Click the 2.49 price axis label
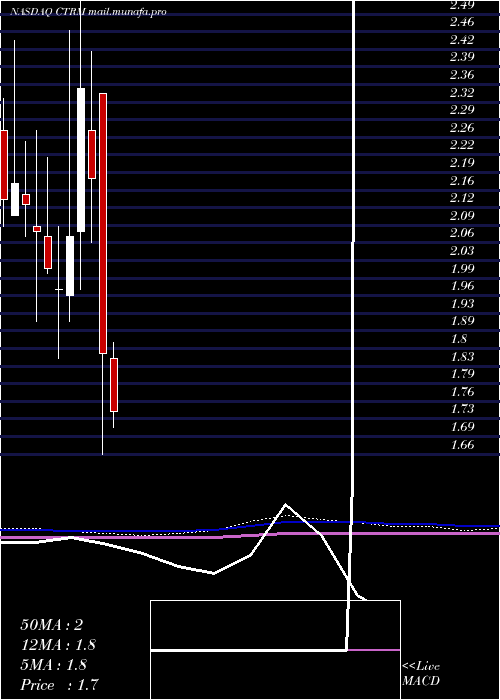The height and width of the screenshot is (700, 500). 462,5
